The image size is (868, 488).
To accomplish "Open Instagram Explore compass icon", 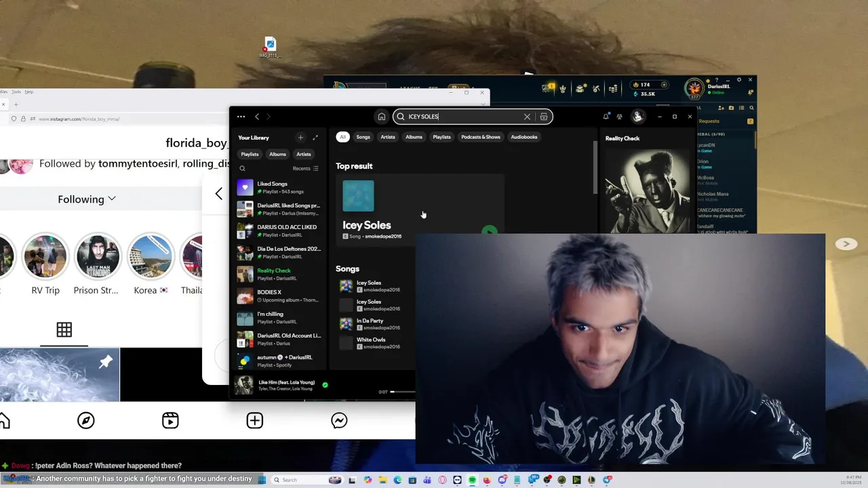I will 85,421.
